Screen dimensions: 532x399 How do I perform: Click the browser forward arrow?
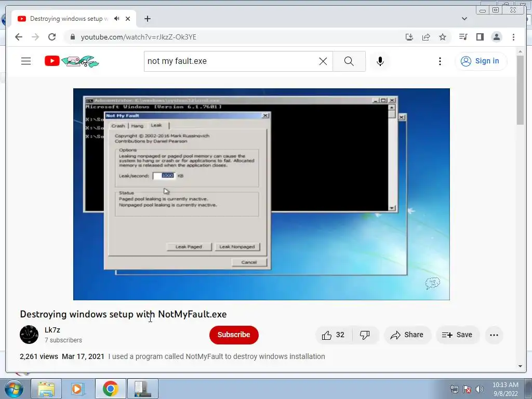(35, 37)
